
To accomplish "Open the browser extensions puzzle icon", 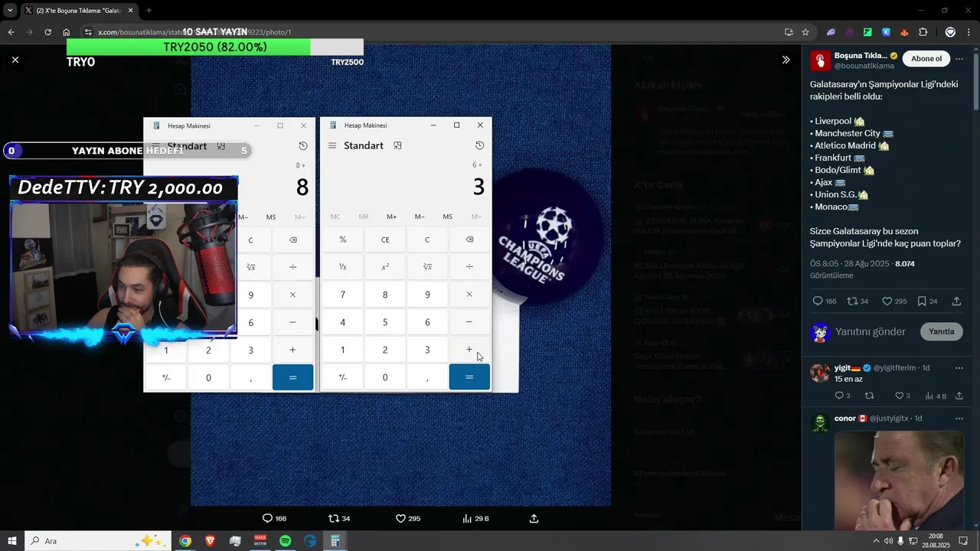I will point(923,32).
